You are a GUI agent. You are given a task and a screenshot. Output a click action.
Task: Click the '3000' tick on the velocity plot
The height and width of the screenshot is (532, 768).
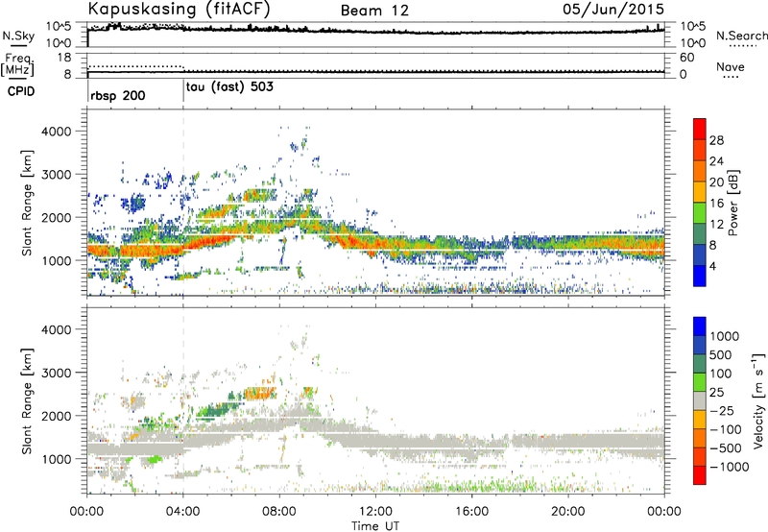coord(56,373)
